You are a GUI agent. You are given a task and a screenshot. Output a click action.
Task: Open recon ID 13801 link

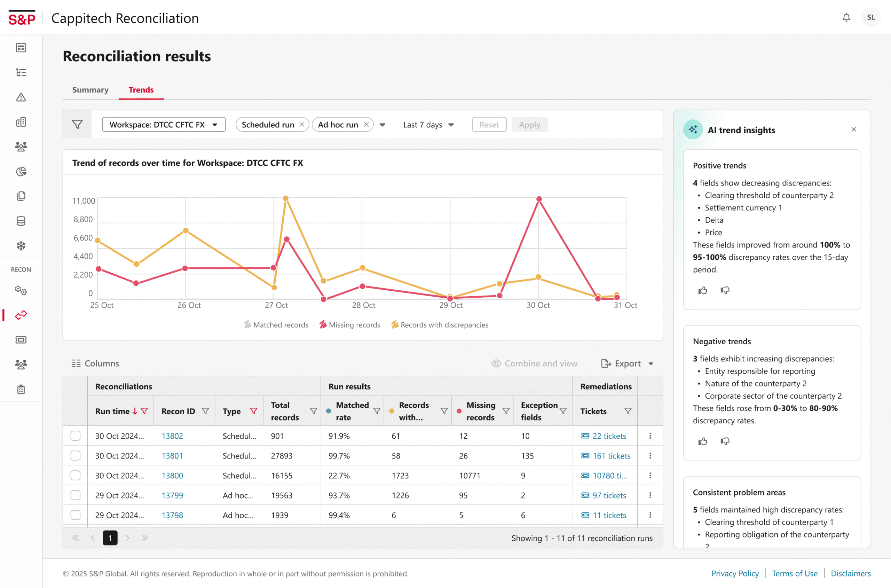(172, 456)
